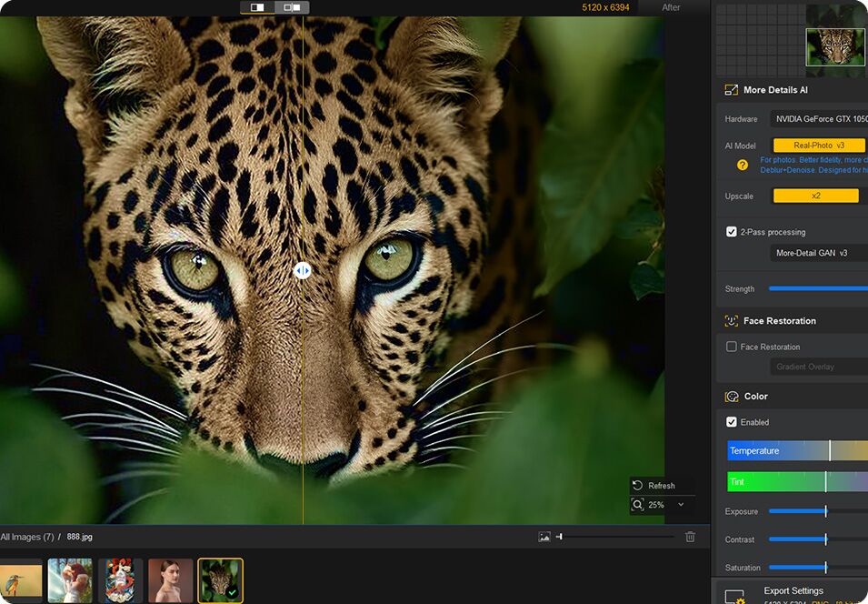The width and height of the screenshot is (868, 604).
Task: Delete image with trash icon
Action: [x=690, y=537]
